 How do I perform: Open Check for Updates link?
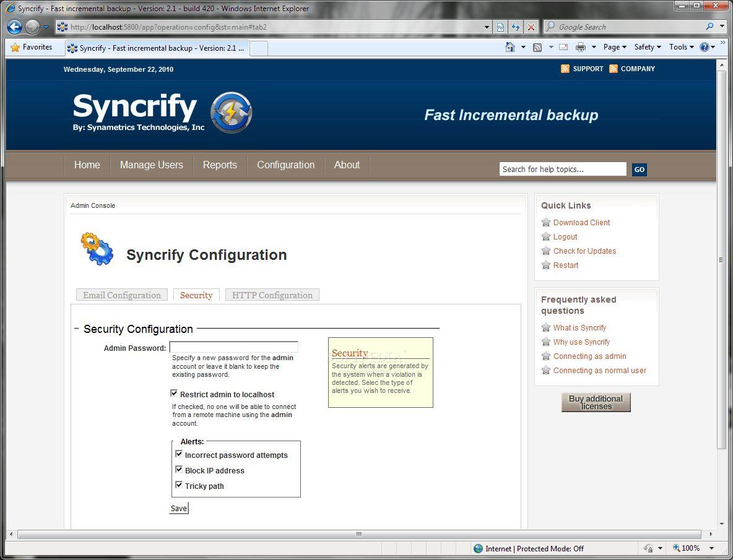(585, 251)
